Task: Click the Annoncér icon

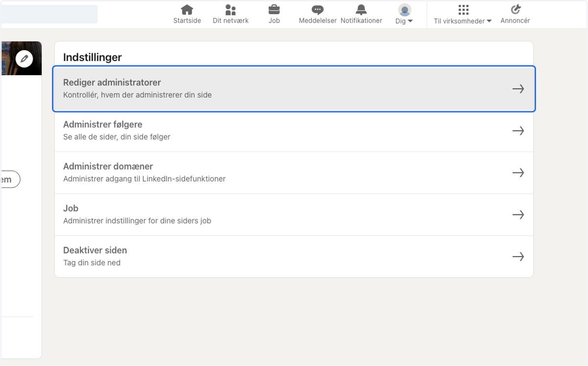Action: click(x=515, y=9)
